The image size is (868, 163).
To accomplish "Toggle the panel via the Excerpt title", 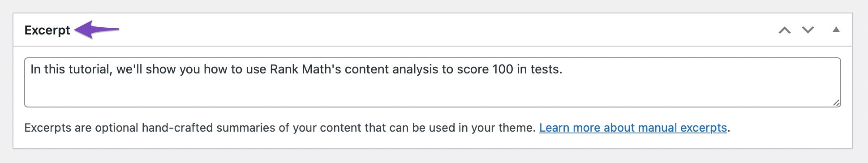I will pyautogui.click(x=47, y=30).
